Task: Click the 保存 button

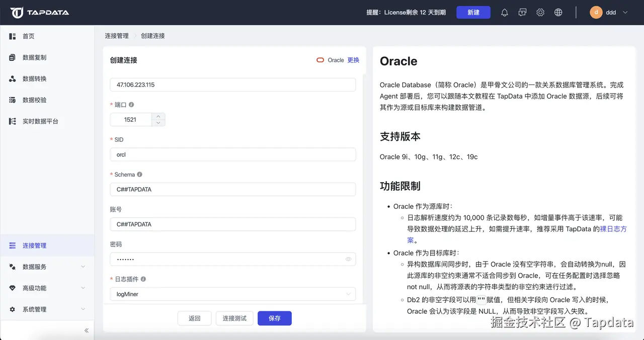Action: 275,318
